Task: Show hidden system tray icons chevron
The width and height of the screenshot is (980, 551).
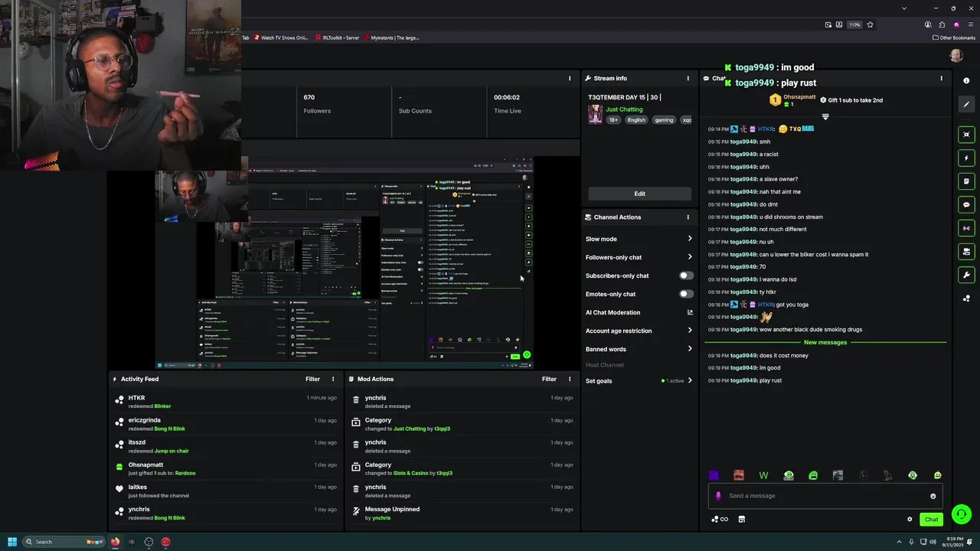Action: tap(900, 542)
